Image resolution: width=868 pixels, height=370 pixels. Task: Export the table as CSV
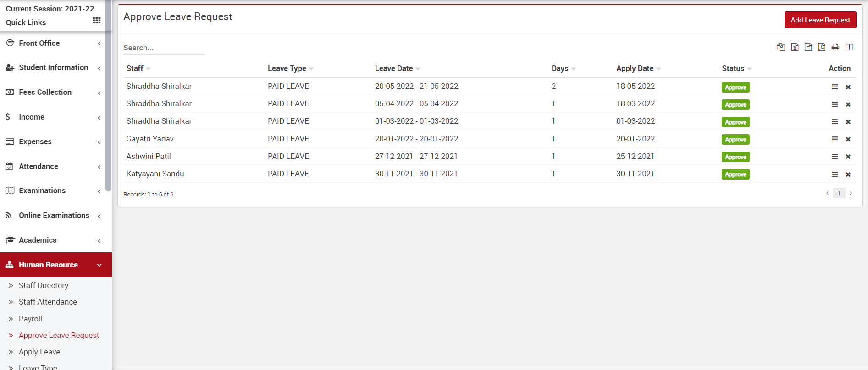click(808, 47)
